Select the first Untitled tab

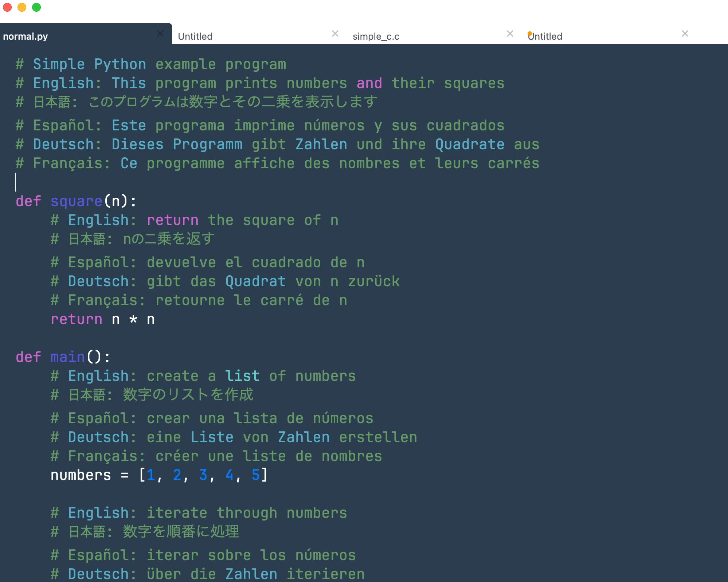pos(195,36)
